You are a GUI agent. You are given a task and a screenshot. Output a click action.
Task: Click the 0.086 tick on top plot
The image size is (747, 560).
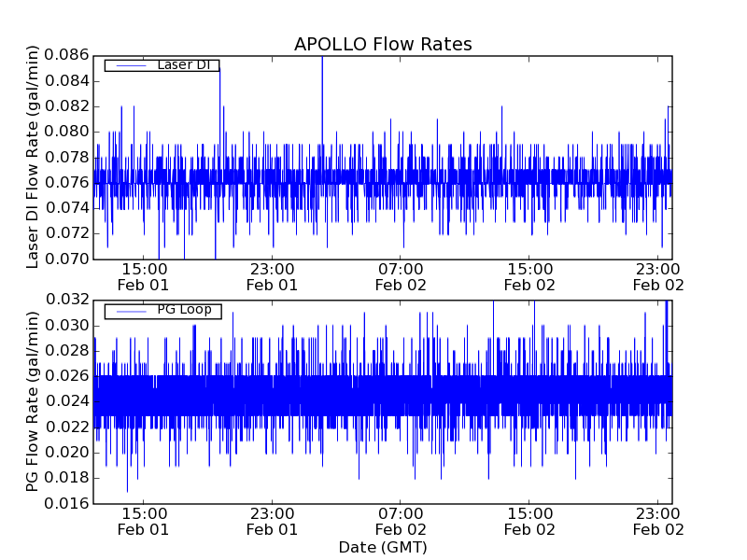(66, 55)
